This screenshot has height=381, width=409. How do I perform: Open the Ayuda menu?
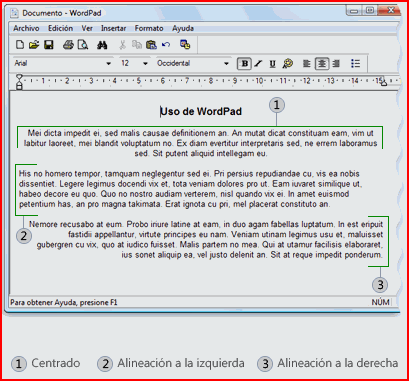[183, 28]
